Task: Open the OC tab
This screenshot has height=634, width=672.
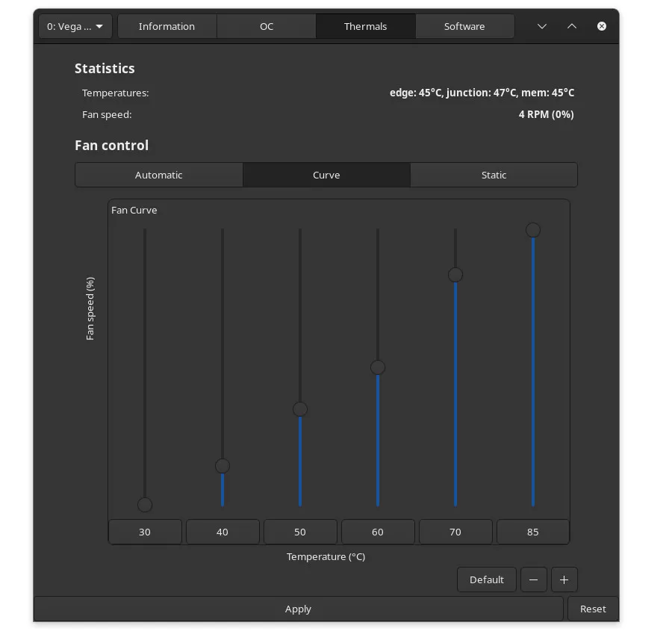Action: [267, 26]
